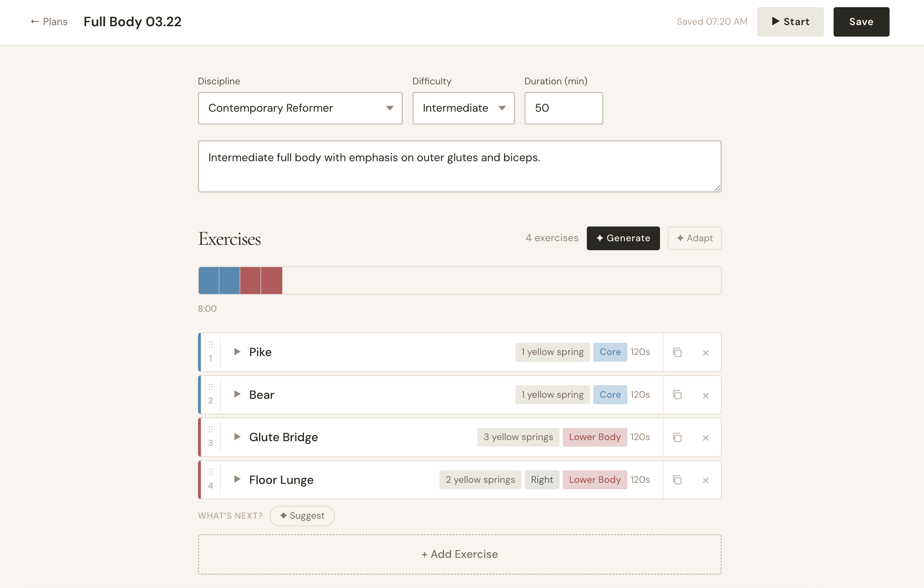
Task: Click the Saved 07:20 AM status
Action: tap(712, 22)
